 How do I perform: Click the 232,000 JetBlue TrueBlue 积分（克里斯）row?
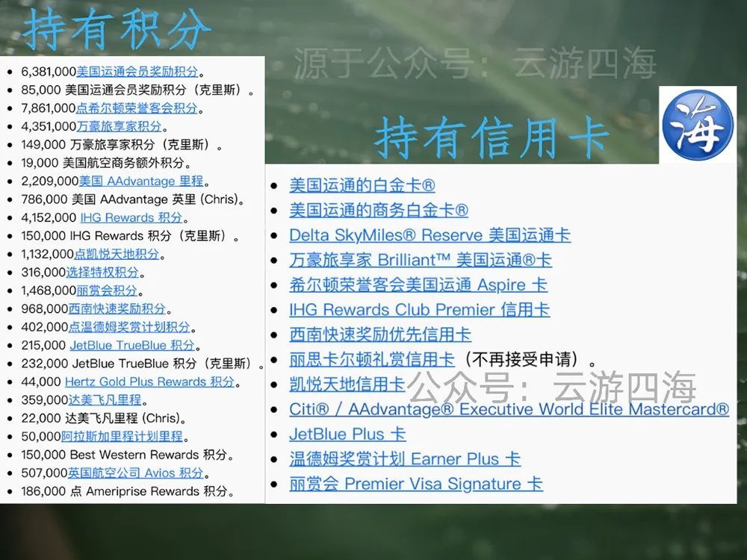142,364
